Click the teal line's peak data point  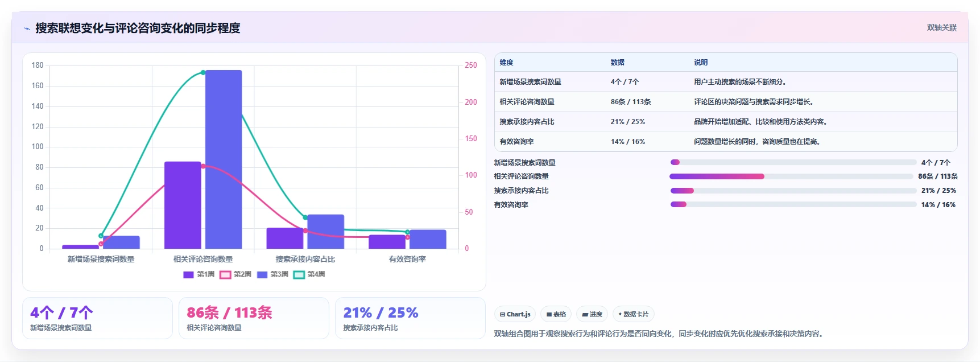203,72
